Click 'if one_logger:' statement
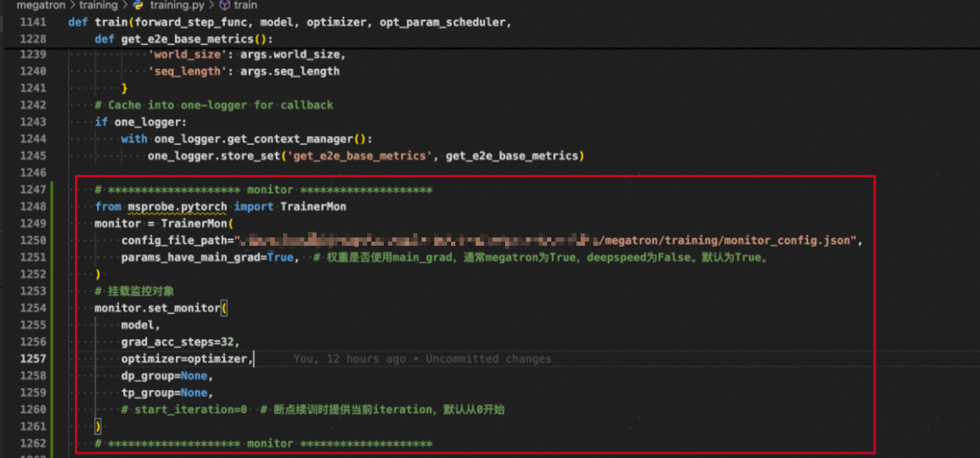 pyautogui.click(x=141, y=122)
